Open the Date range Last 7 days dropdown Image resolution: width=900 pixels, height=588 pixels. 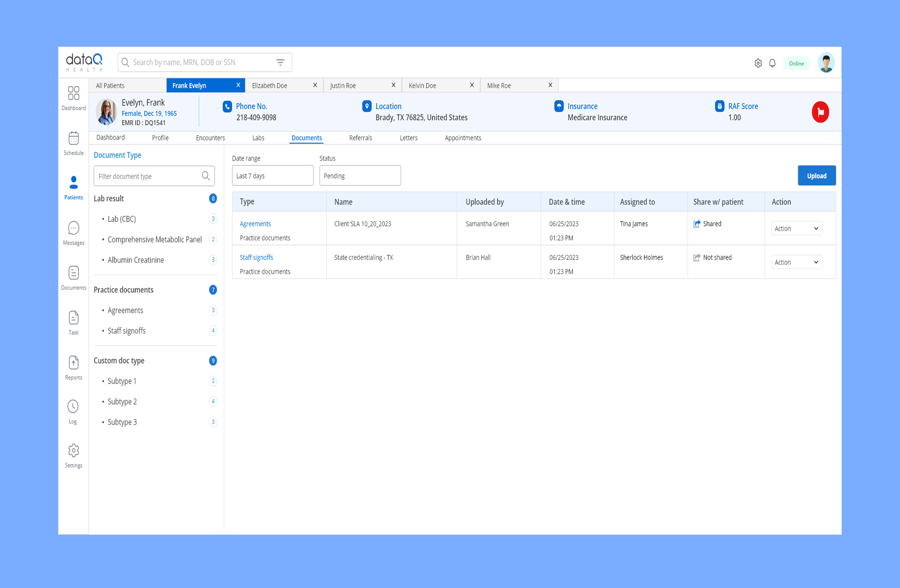point(273,176)
